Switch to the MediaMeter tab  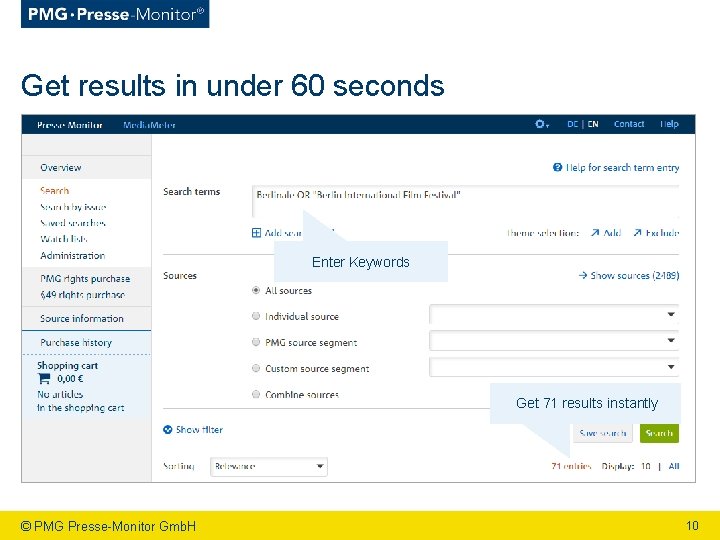149,125
